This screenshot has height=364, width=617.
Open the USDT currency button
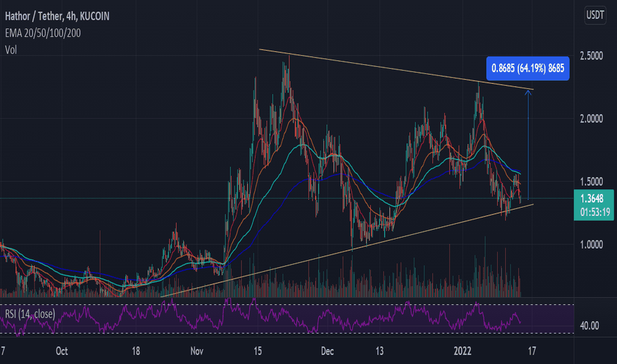coord(595,15)
